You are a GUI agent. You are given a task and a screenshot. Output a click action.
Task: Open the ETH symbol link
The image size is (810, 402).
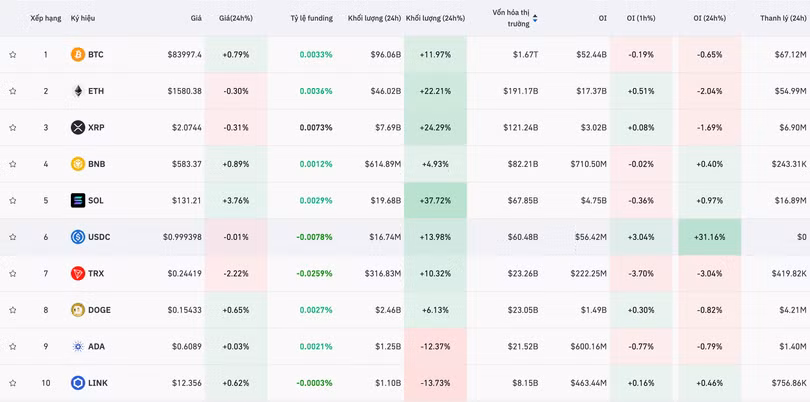pyautogui.click(x=96, y=91)
